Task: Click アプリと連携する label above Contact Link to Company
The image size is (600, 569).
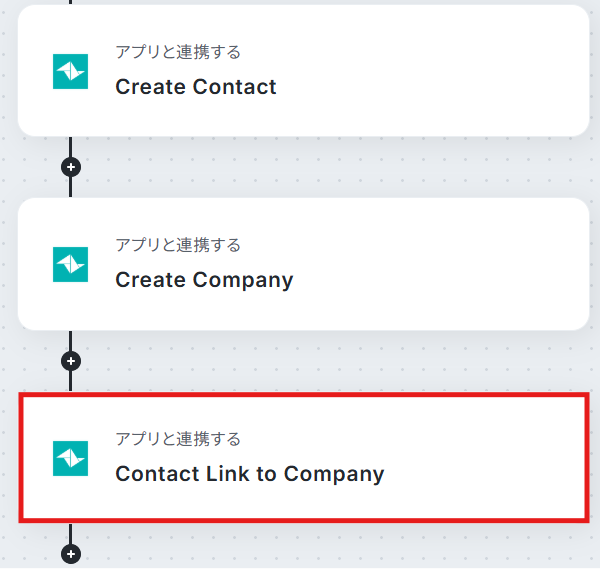Action: click(178, 439)
